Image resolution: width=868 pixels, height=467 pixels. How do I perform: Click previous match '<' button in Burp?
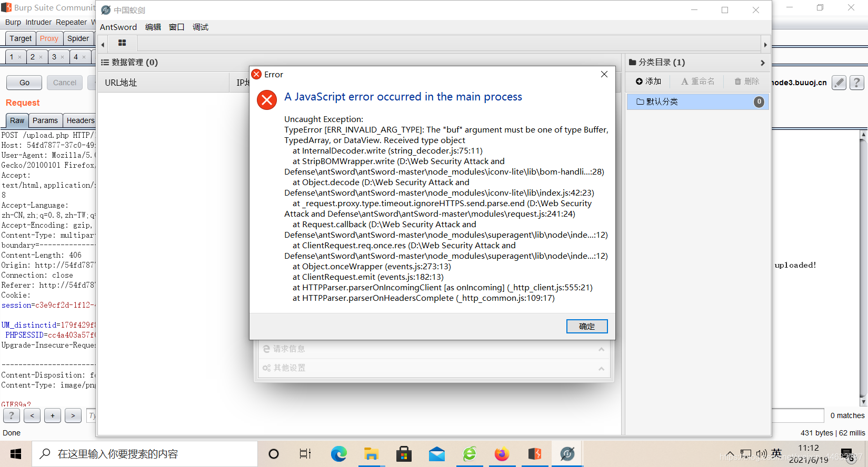pos(32,415)
